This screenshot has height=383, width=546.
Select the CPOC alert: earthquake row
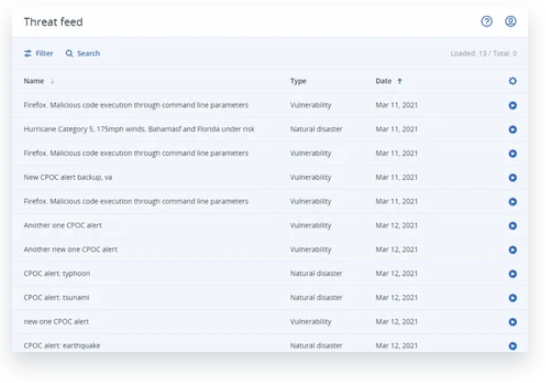click(270, 343)
